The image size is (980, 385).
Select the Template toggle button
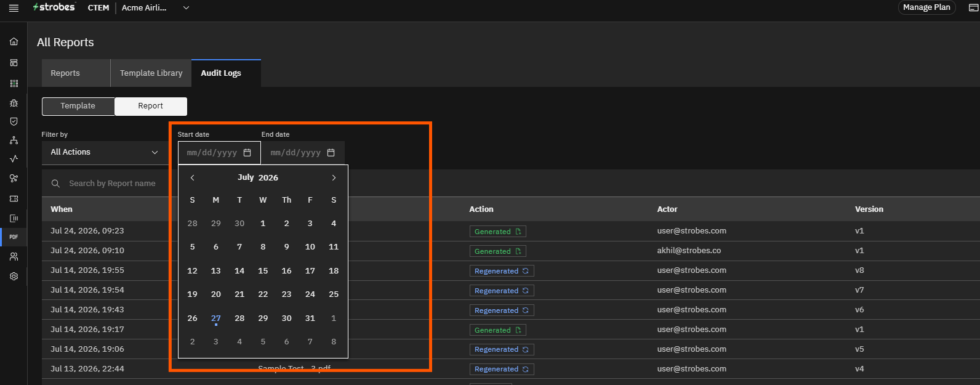78,106
